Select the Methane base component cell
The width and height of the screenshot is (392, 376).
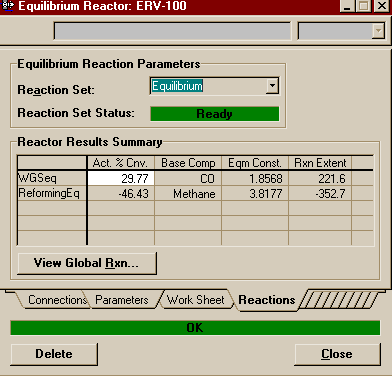[x=188, y=193]
